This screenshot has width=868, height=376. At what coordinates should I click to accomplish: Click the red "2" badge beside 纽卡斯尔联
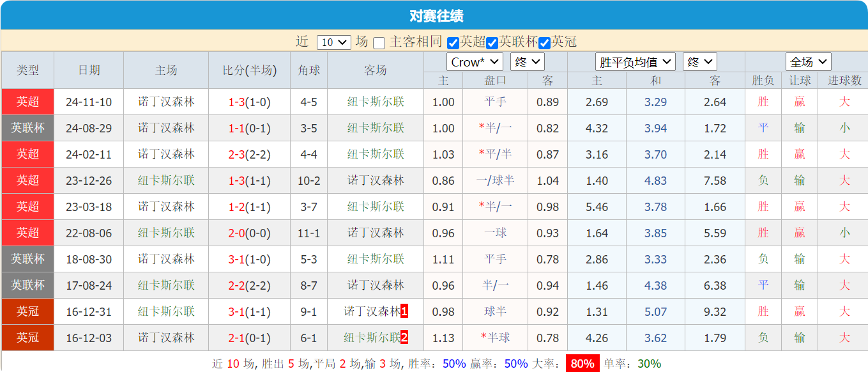tap(404, 338)
